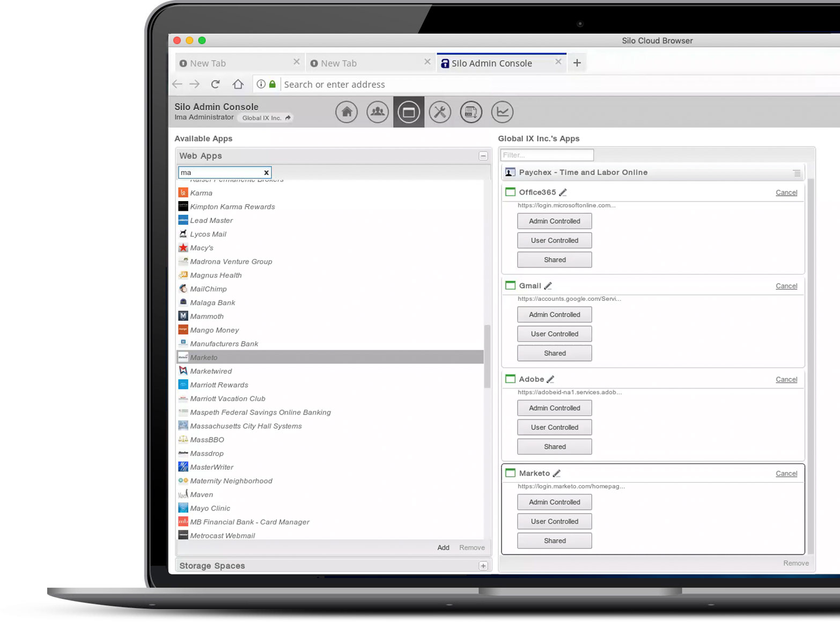Open the wrench and screwdriver tools icon
This screenshot has width=840, height=622.
(440, 112)
